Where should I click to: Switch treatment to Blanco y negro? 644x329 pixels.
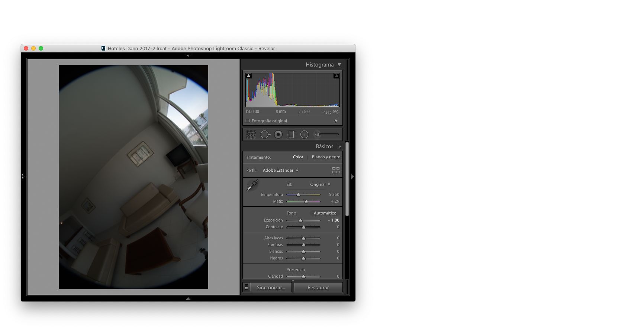tap(326, 157)
